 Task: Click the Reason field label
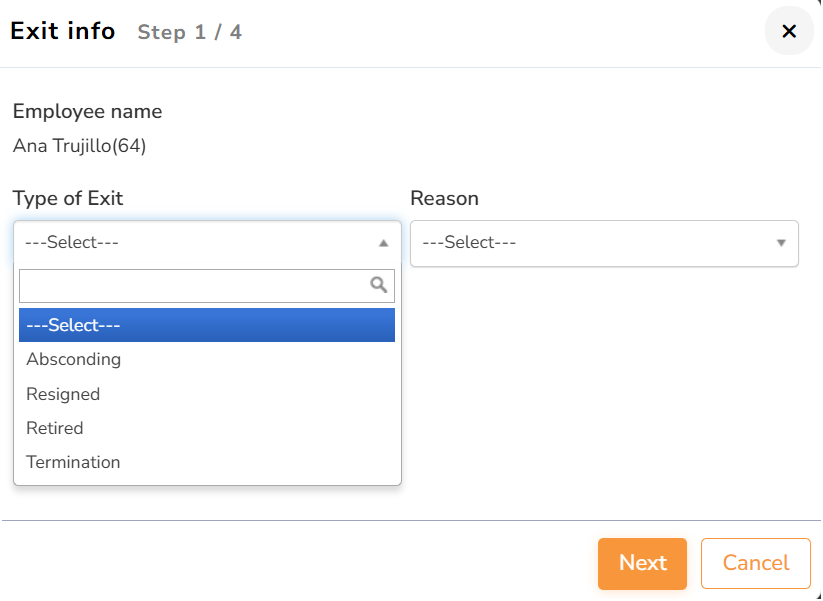coord(444,198)
